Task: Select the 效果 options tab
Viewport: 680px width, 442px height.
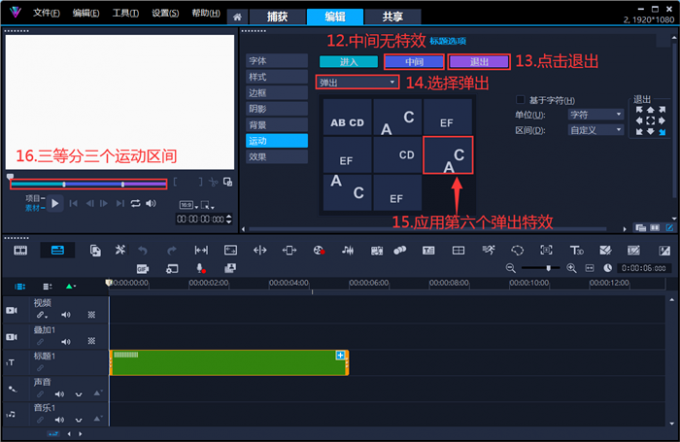Action: click(277, 157)
